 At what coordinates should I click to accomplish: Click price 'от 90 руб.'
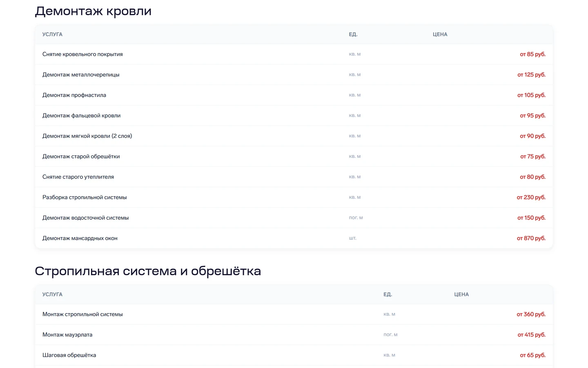coord(532,136)
